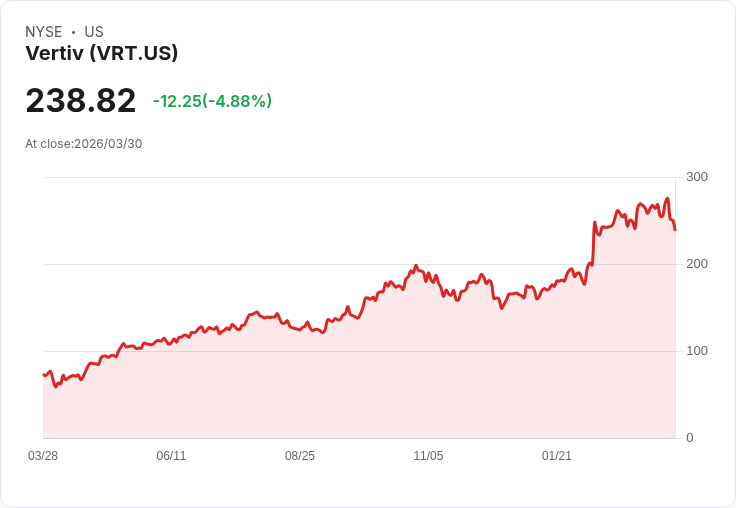Click the 300 y-axis label
This screenshot has height=508, width=736.
[697, 177]
